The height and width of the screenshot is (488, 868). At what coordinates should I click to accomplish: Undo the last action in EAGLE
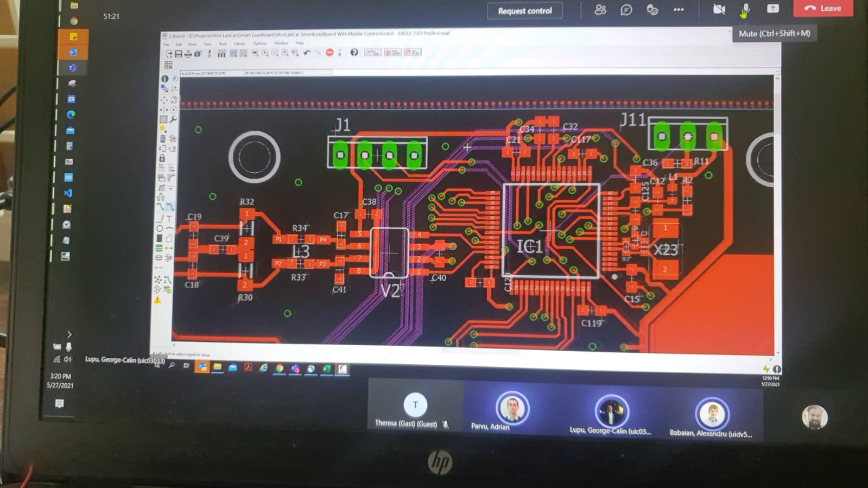[x=307, y=53]
